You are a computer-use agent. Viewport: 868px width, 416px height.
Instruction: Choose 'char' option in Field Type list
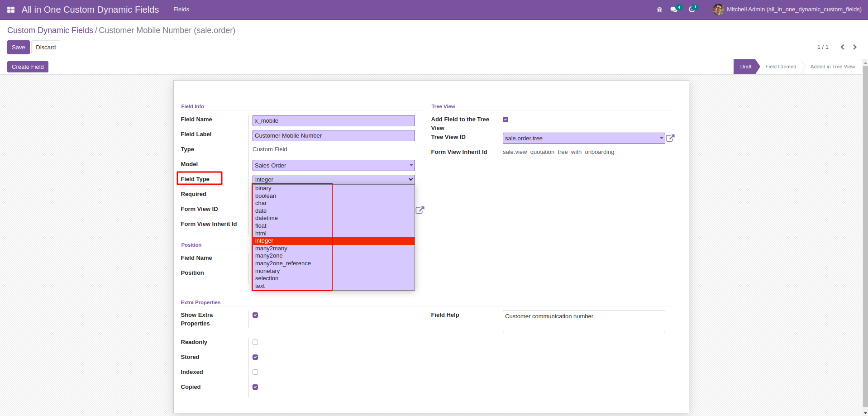click(x=261, y=203)
